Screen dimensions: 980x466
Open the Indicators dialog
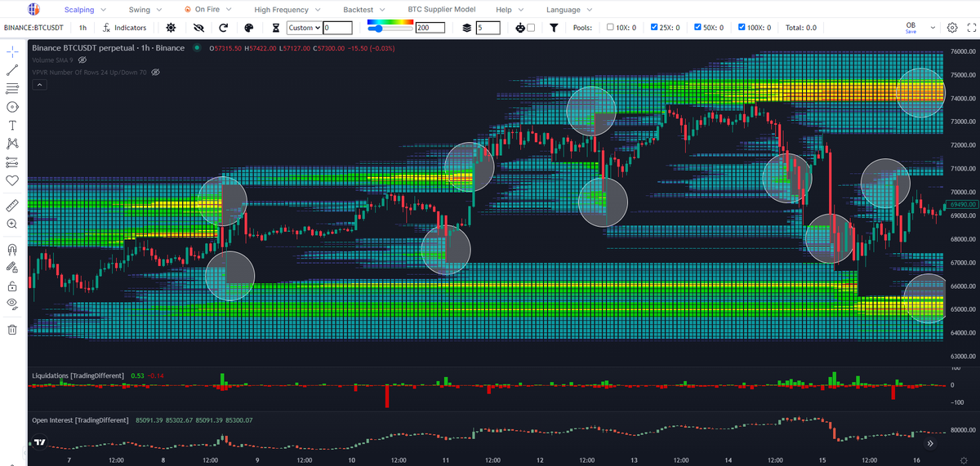[x=124, y=28]
